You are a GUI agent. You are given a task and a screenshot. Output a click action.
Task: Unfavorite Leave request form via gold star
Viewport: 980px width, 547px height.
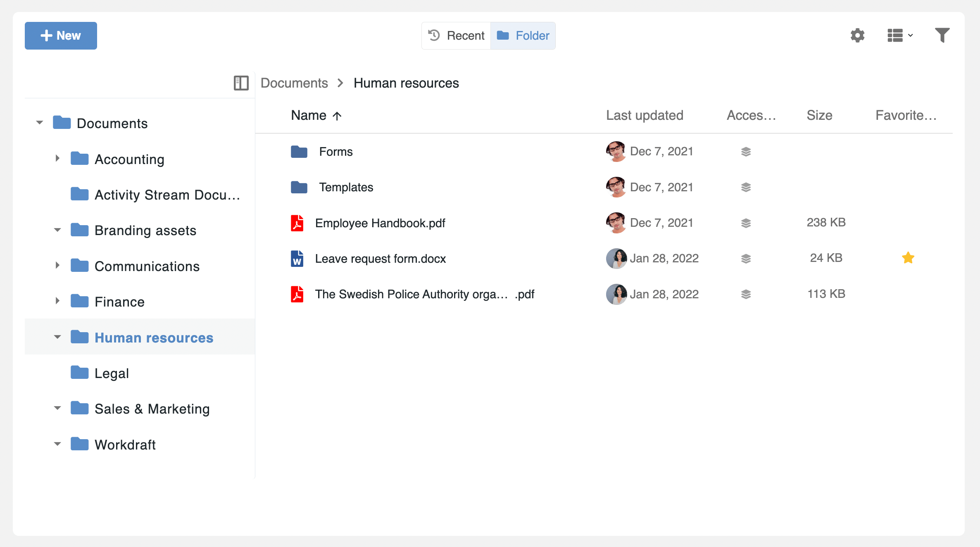point(908,258)
